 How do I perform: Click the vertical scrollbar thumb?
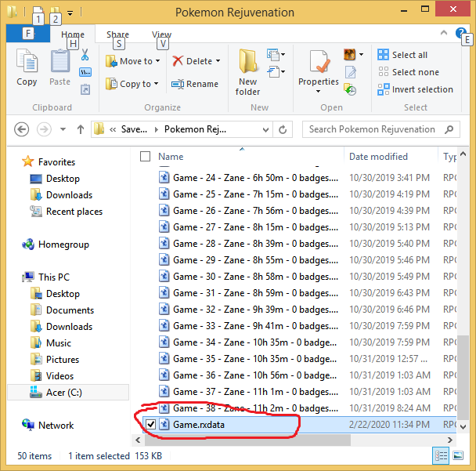click(463, 377)
